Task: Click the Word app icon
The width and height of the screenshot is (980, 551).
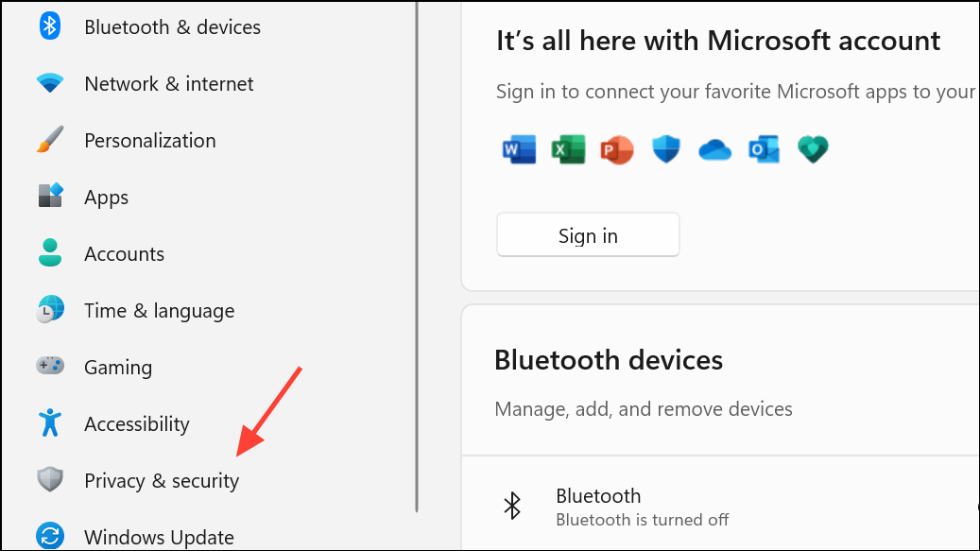Action: (519, 148)
